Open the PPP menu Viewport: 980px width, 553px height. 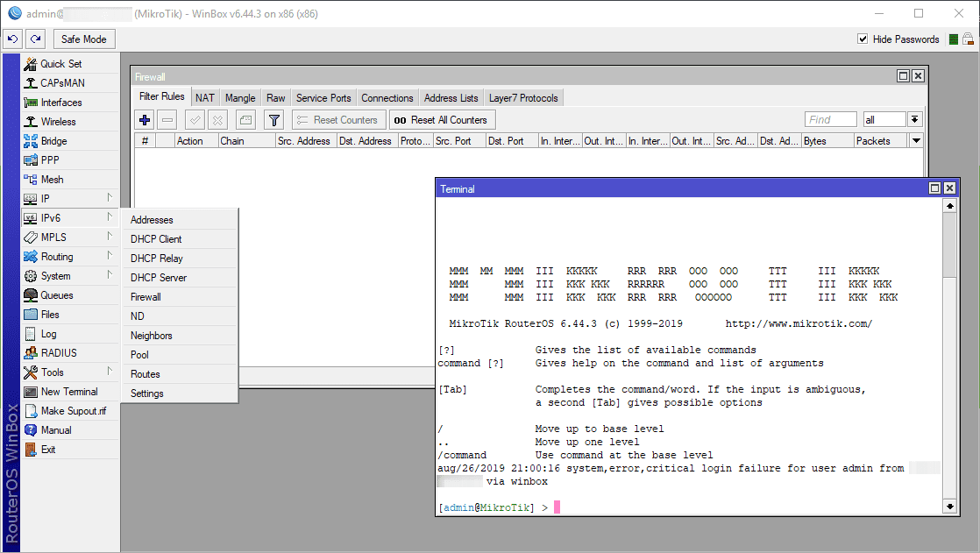pos(70,160)
